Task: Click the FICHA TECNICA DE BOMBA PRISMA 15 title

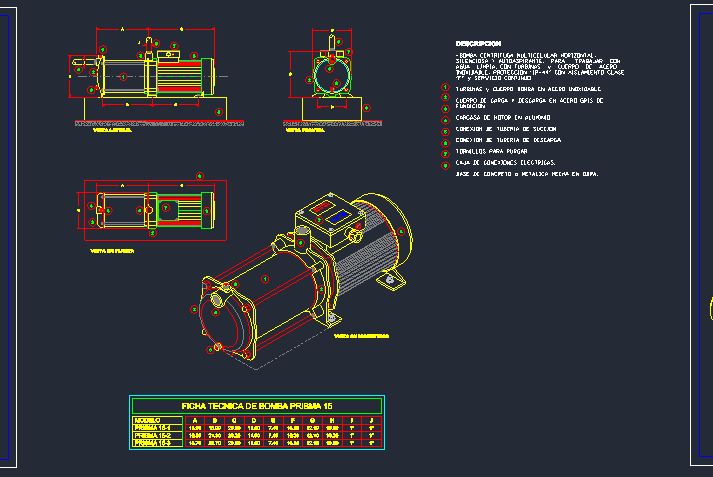Action: click(256, 405)
